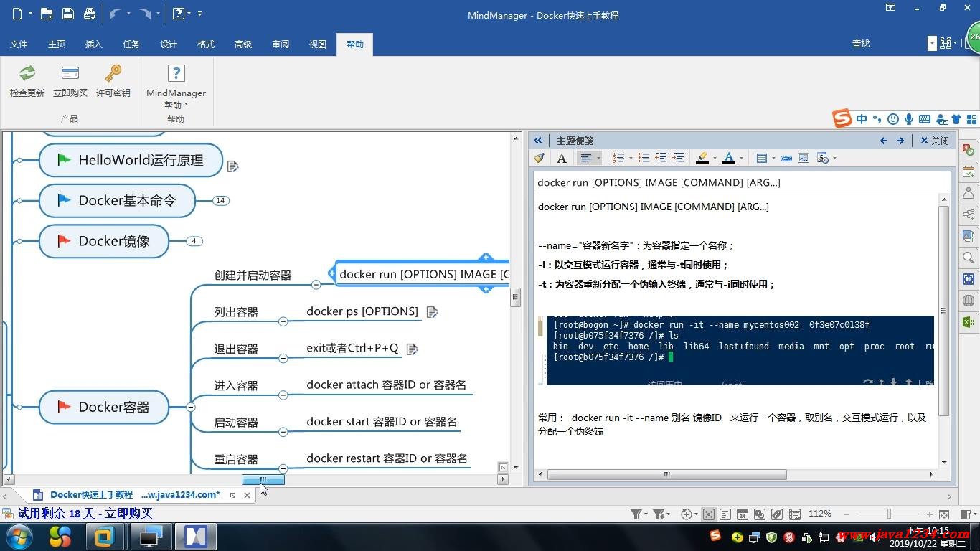This screenshot has width=980, height=551.
Task: Open the globe browser icon in right sidebar
Action: point(969,301)
